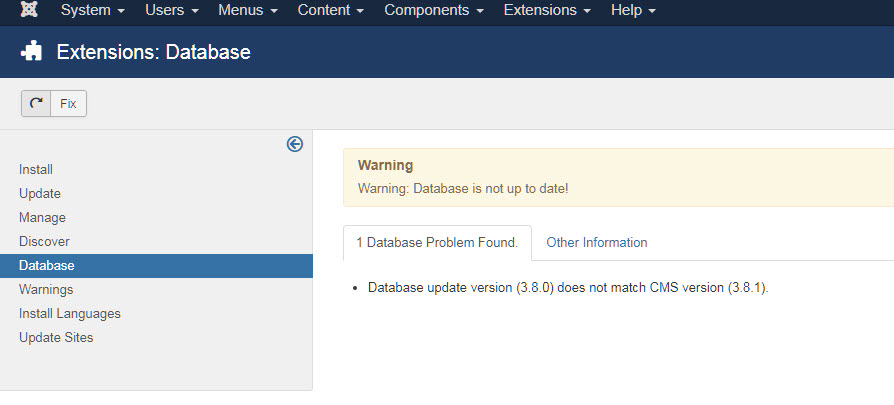
Task: Switch to the Other Information tab
Action: pos(596,242)
